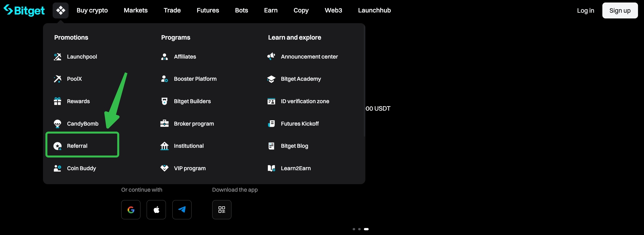Select Futures Kickoff
This screenshot has height=235, width=644.
point(300,124)
